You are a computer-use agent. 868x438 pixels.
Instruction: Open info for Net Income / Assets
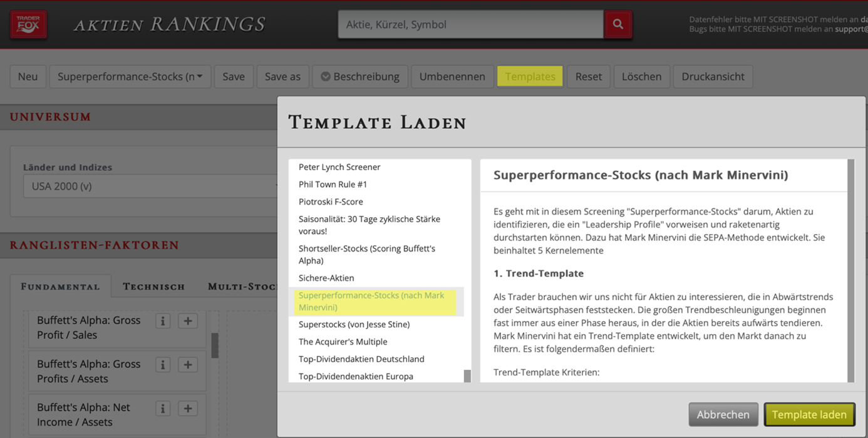point(163,409)
